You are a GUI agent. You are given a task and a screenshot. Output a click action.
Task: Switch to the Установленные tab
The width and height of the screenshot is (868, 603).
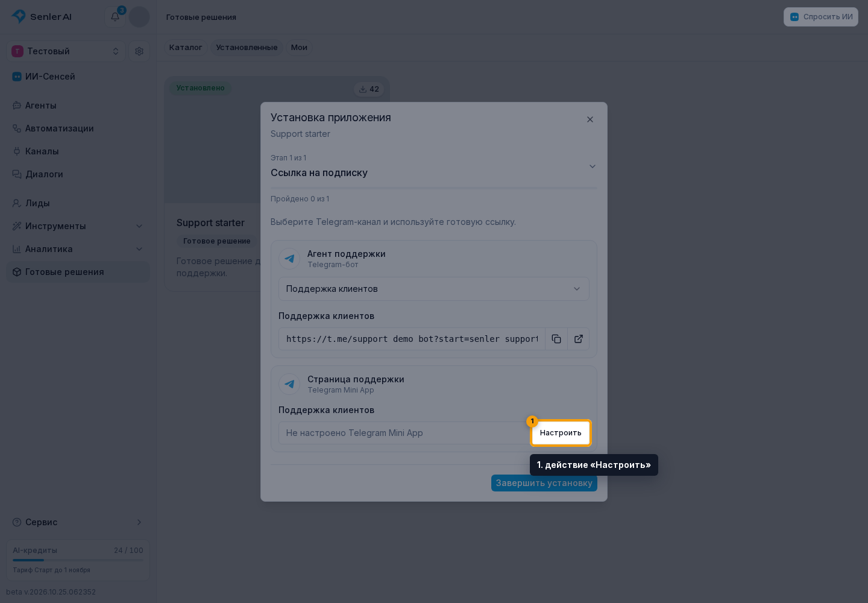247,48
